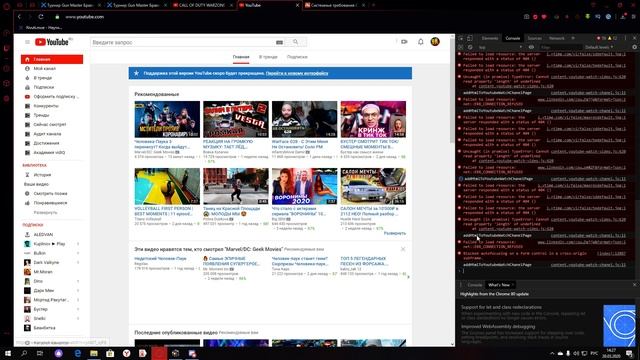Open the VESTA video thumbnail

pyautogui.click(x=236, y=119)
